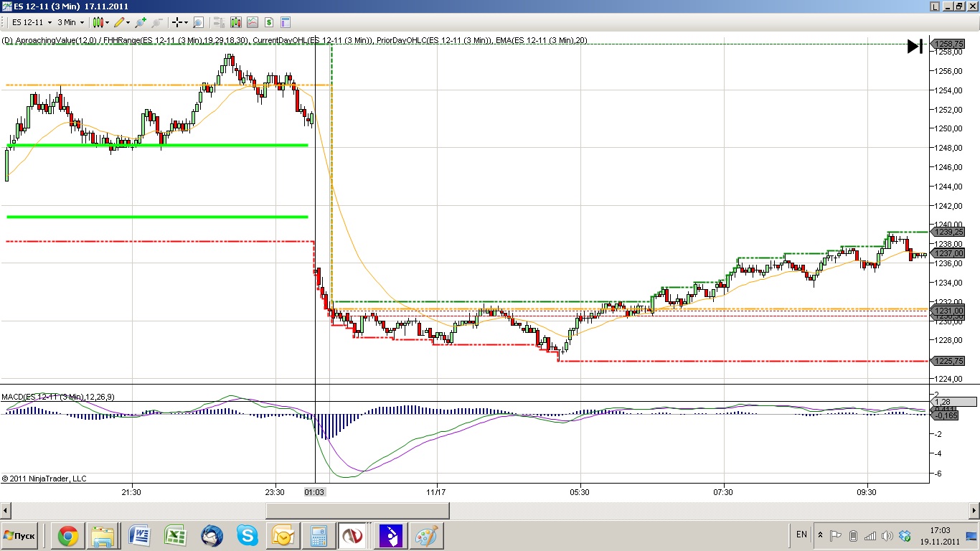980x551 pixels.
Task: Open the data series candlestick icon
Action: [x=235, y=22]
